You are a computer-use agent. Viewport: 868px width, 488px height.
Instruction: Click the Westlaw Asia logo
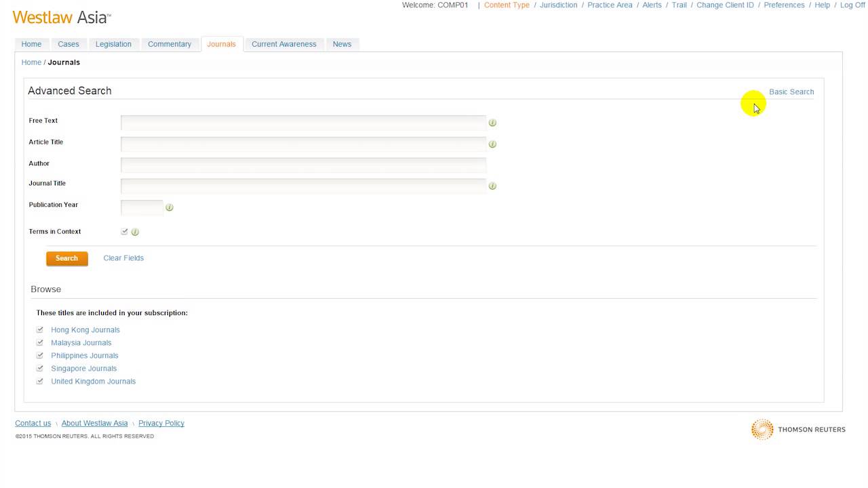coord(62,18)
